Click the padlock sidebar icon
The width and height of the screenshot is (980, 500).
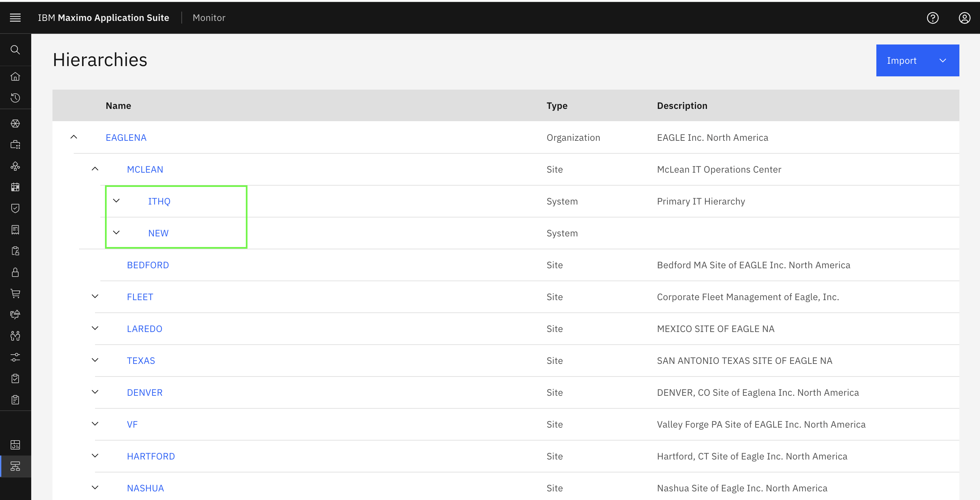click(x=15, y=272)
